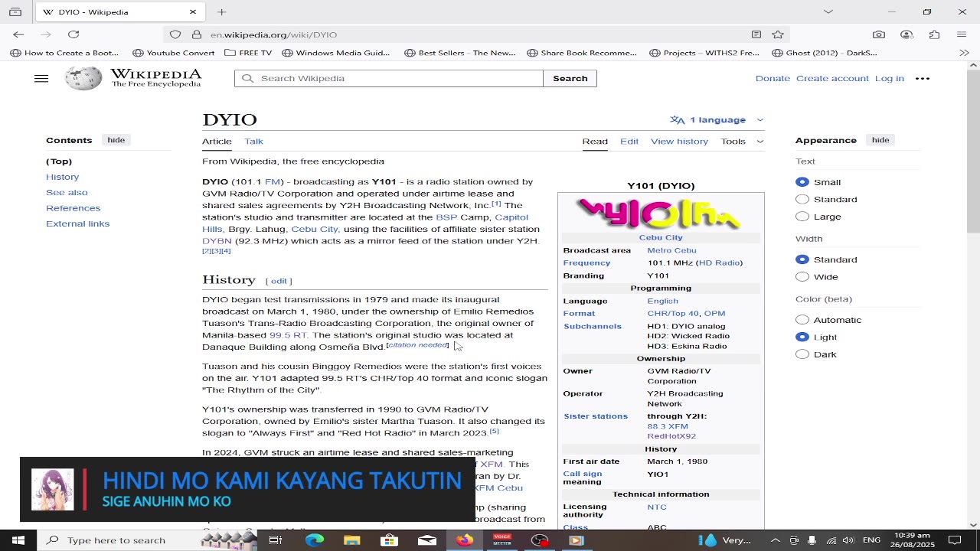The height and width of the screenshot is (551, 980).
Task: Jump to See also in Contents
Action: point(67,192)
